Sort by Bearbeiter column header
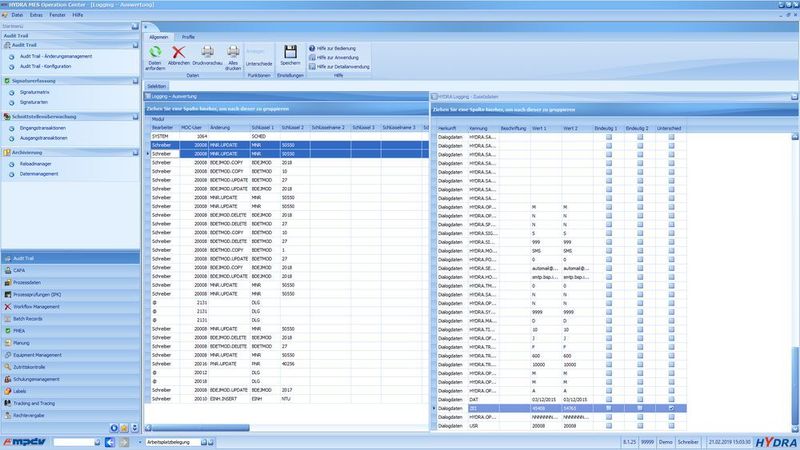The width and height of the screenshot is (800, 450). coord(163,128)
